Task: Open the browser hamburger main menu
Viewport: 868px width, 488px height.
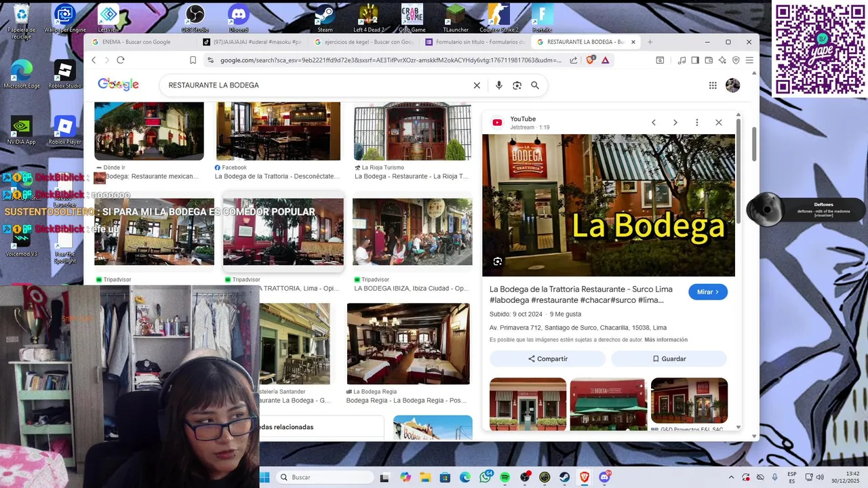Action: (749, 60)
